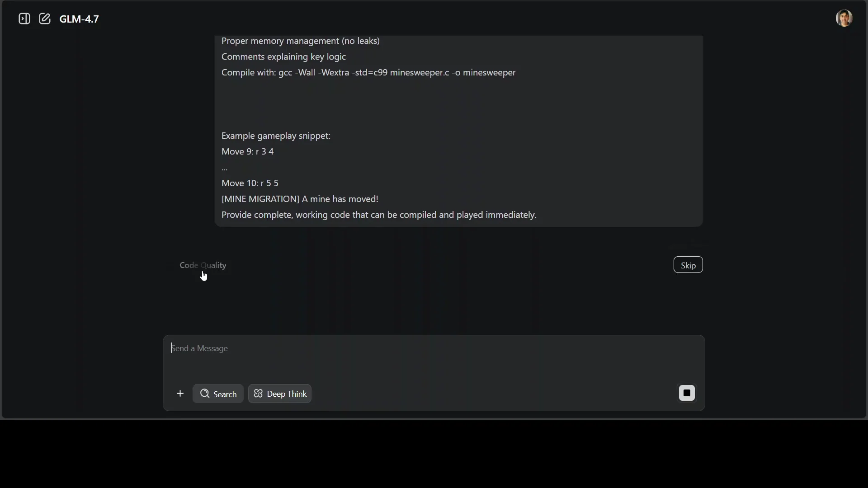Enable Search mode

point(218,393)
